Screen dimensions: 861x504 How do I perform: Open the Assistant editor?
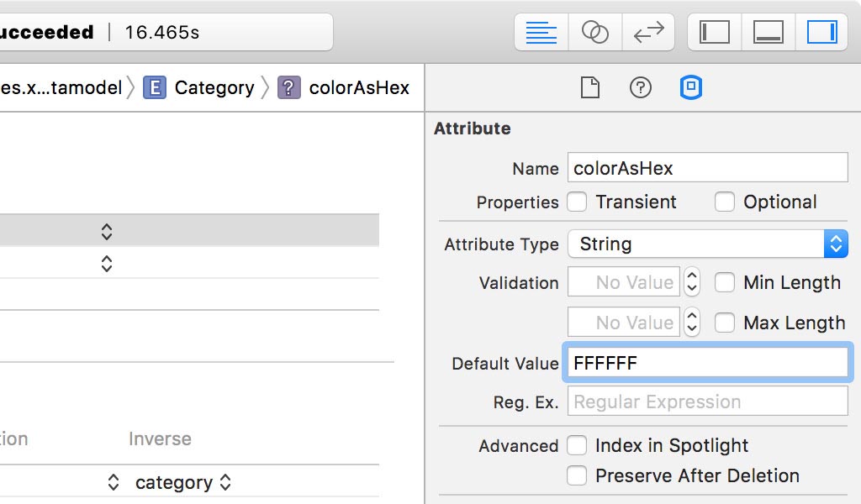594,32
